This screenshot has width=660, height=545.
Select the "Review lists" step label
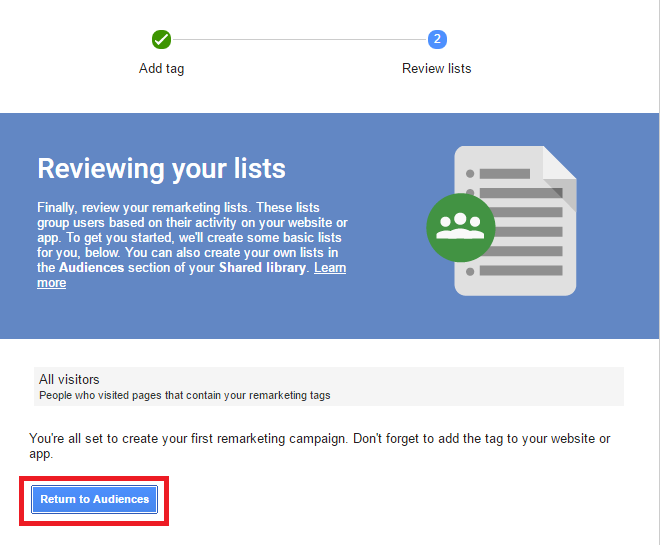(x=436, y=69)
